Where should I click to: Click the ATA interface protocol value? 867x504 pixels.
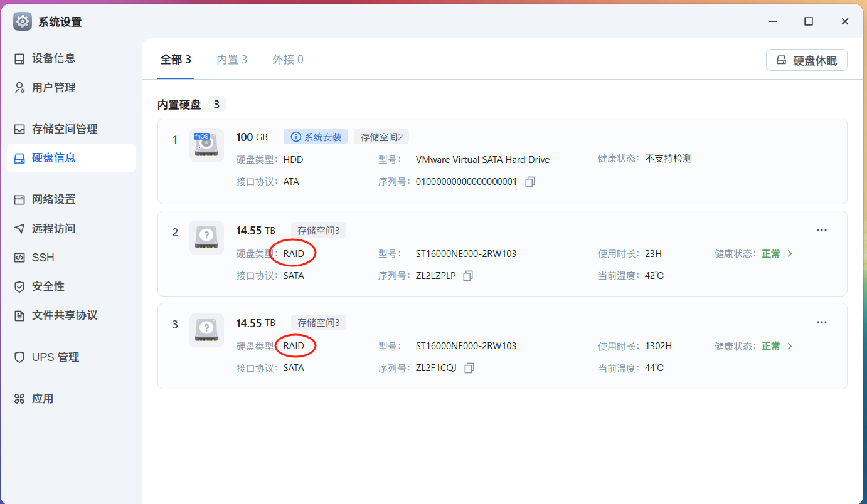(291, 182)
